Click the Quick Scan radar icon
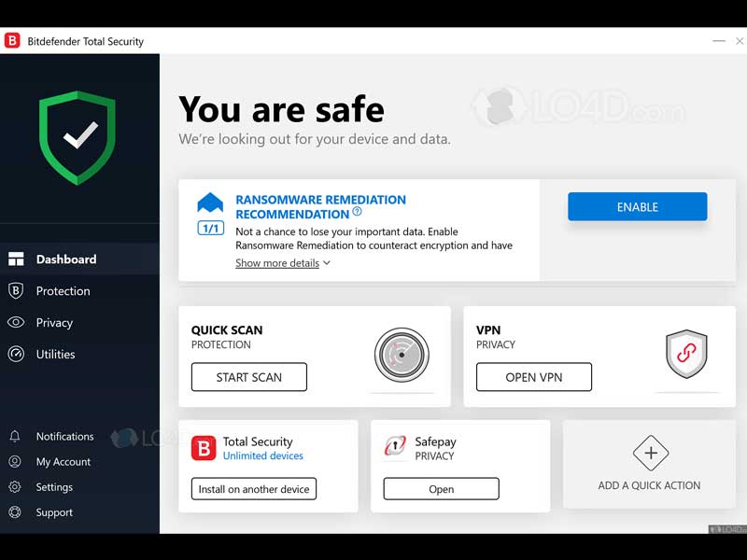 point(402,355)
